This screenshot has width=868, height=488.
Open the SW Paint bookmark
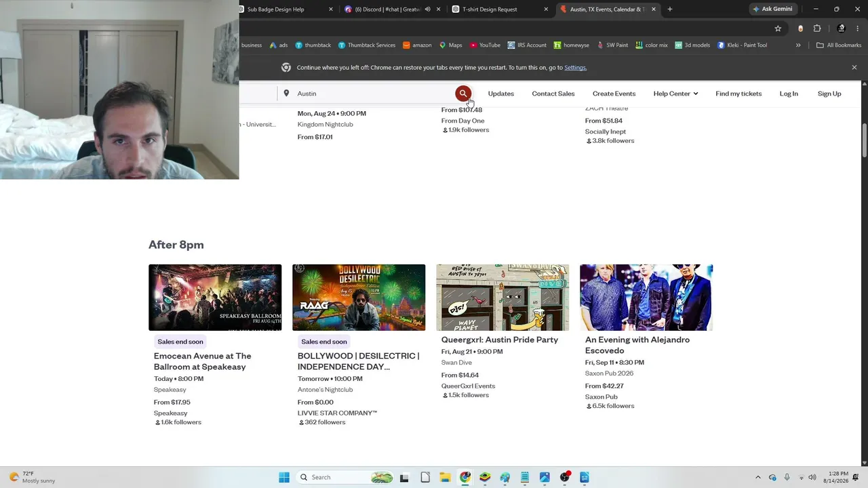[x=612, y=45]
